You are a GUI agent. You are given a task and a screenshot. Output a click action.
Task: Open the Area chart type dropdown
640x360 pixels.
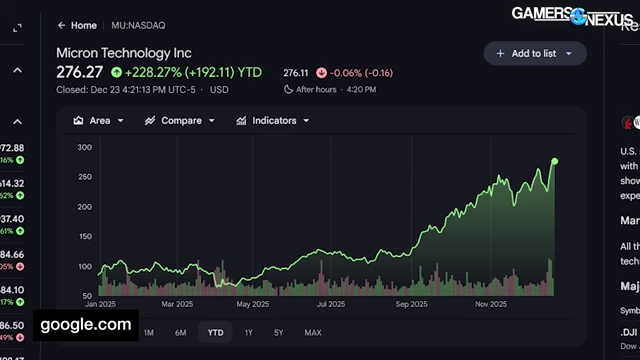tap(98, 121)
